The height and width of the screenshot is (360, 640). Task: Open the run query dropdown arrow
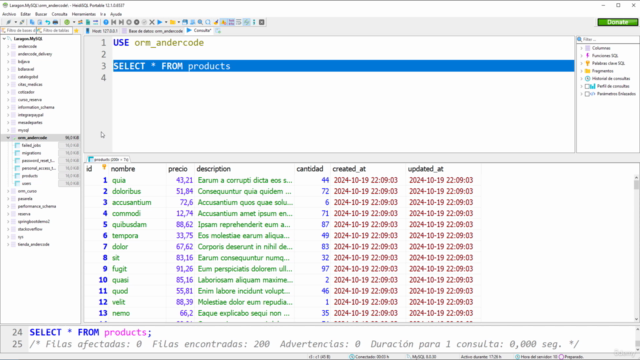tap(166, 22)
